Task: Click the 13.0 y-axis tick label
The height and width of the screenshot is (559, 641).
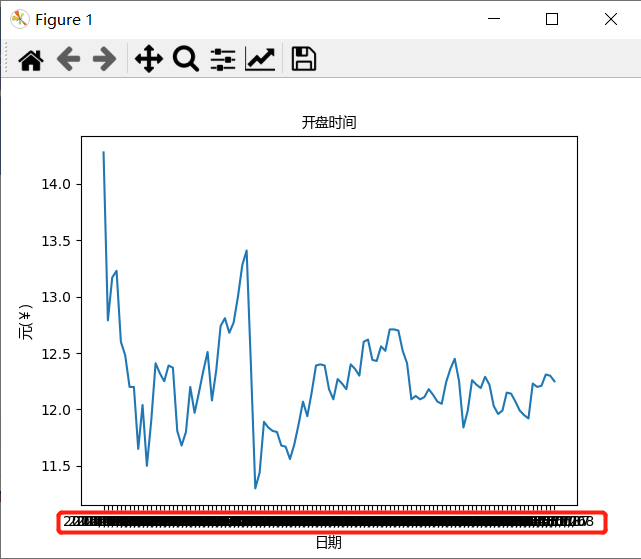Action: pyautogui.click(x=56, y=297)
